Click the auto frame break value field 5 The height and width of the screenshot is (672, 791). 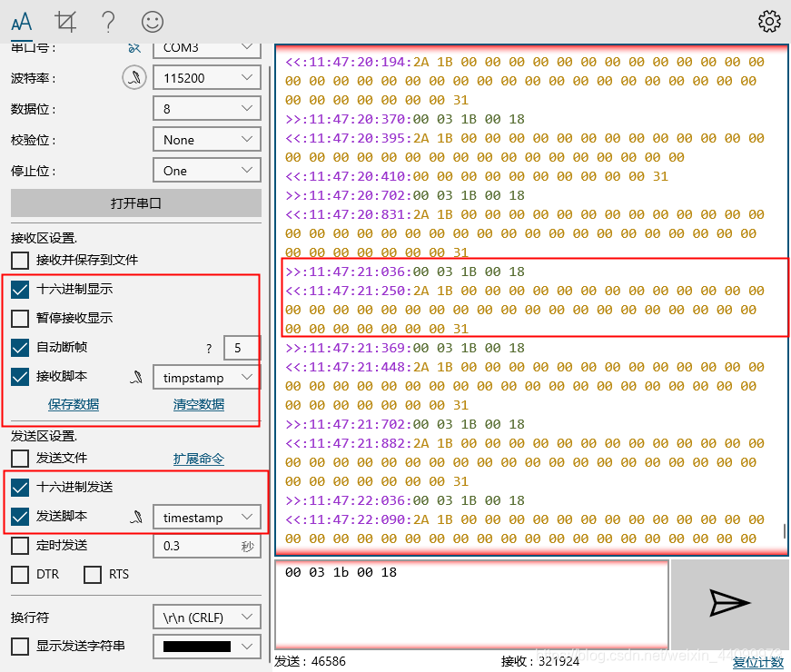242,348
